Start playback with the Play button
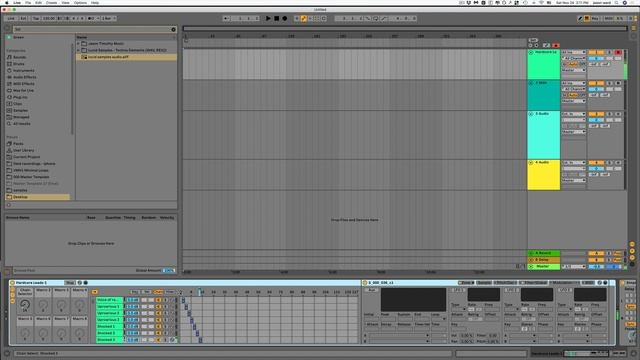 [268, 18]
